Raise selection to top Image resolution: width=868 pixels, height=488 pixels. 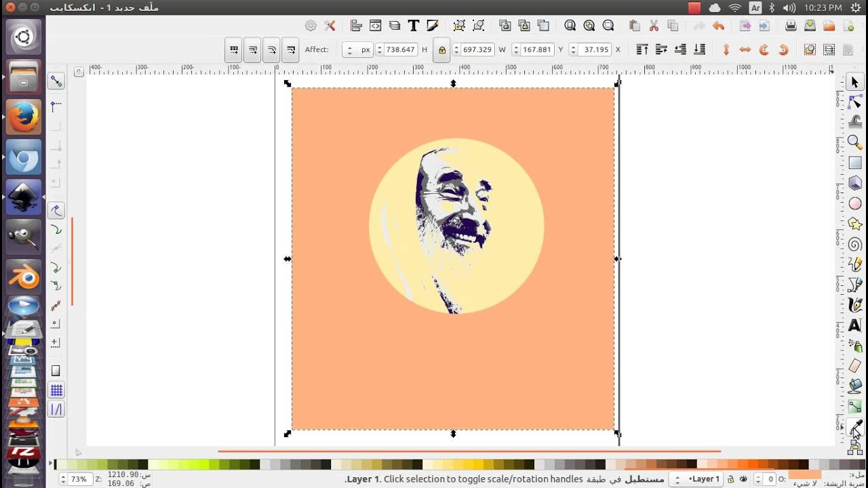pyautogui.click(x=642, y=49)
